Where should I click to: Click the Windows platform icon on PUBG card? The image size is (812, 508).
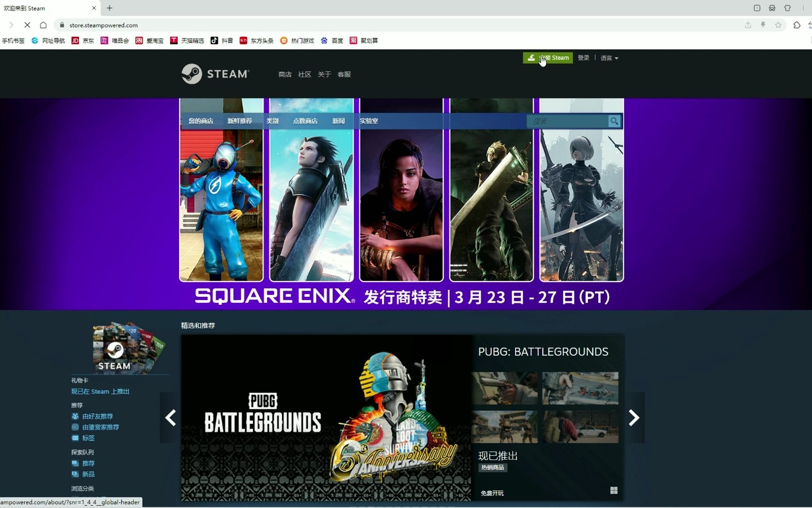pos(614,491)
